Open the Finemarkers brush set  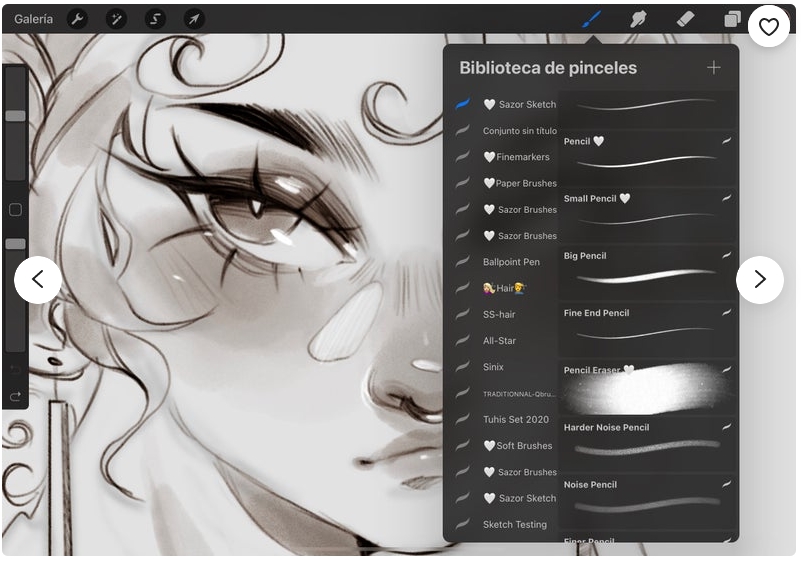(516, 157)
